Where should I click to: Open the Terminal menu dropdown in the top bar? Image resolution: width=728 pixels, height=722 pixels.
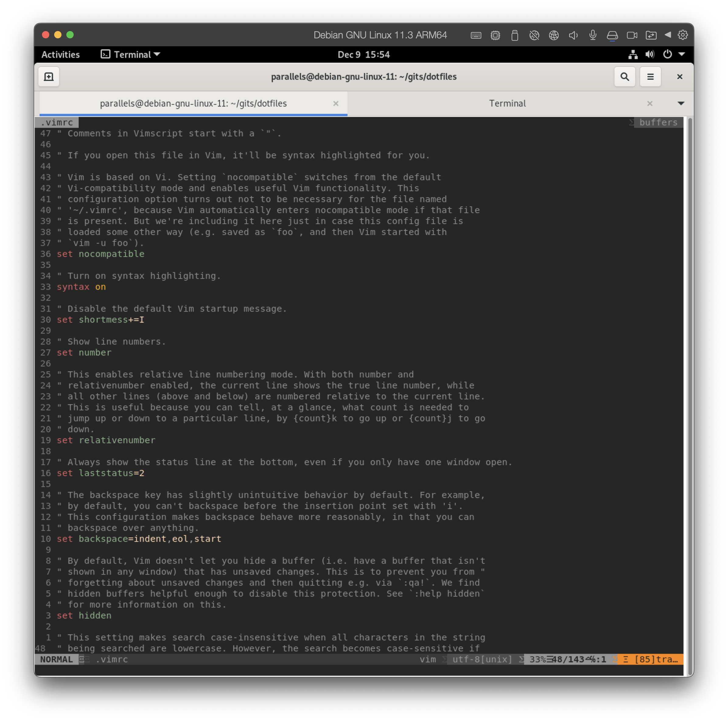(x=130, y=54)
